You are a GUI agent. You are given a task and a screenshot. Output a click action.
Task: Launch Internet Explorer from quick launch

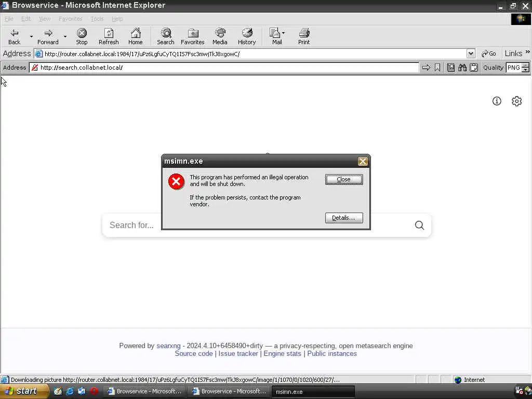[x=70, y=391]
